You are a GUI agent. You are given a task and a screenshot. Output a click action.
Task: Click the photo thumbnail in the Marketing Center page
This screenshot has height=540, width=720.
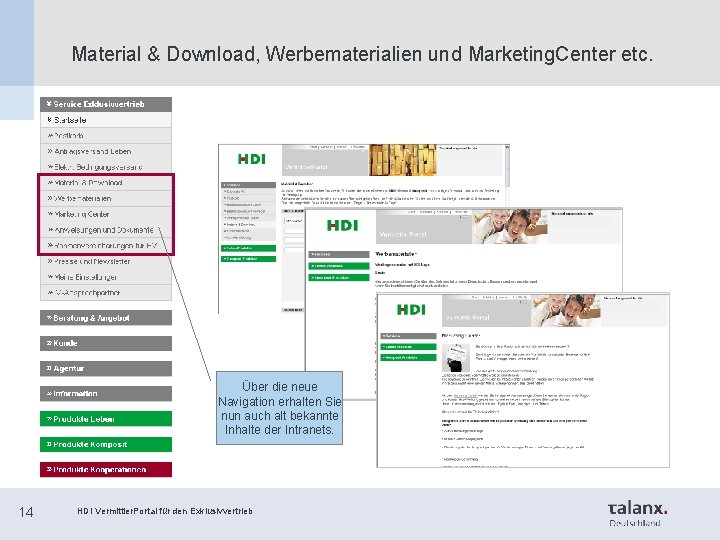coord(456,358)
